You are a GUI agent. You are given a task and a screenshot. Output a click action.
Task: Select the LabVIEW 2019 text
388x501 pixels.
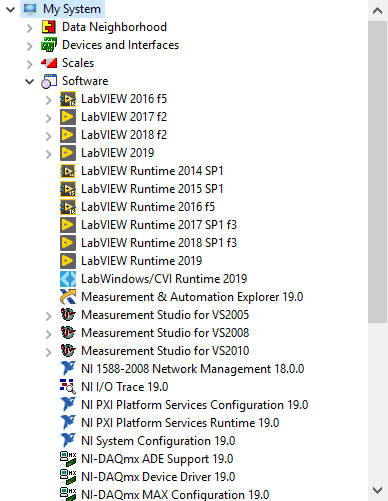coord(118,153)
